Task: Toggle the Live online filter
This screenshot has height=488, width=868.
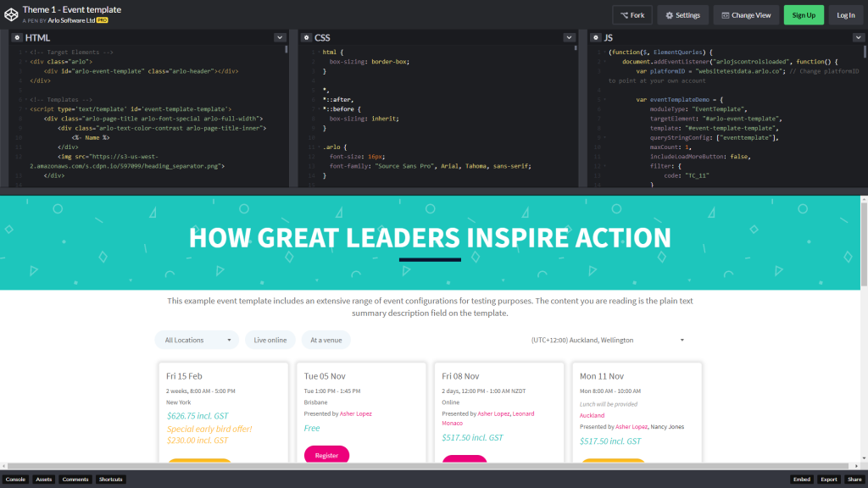Action: point(270,340)
